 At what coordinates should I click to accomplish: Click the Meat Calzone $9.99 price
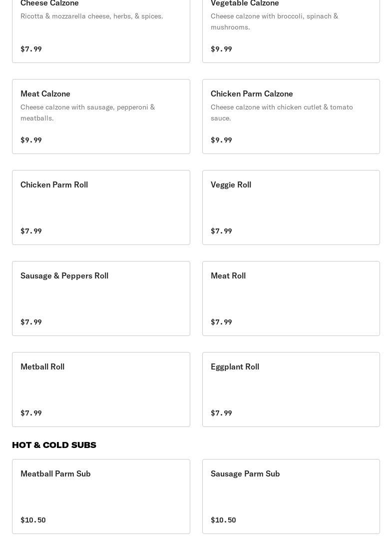point(31,140)
